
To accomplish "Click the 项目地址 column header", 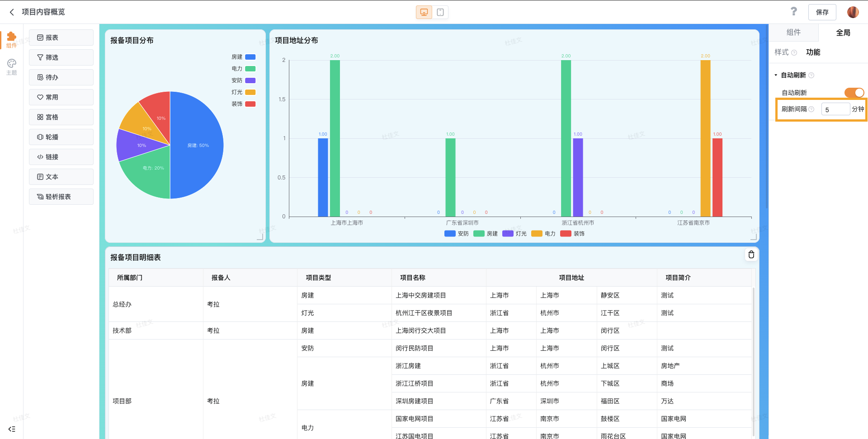I will coord(571,278).
